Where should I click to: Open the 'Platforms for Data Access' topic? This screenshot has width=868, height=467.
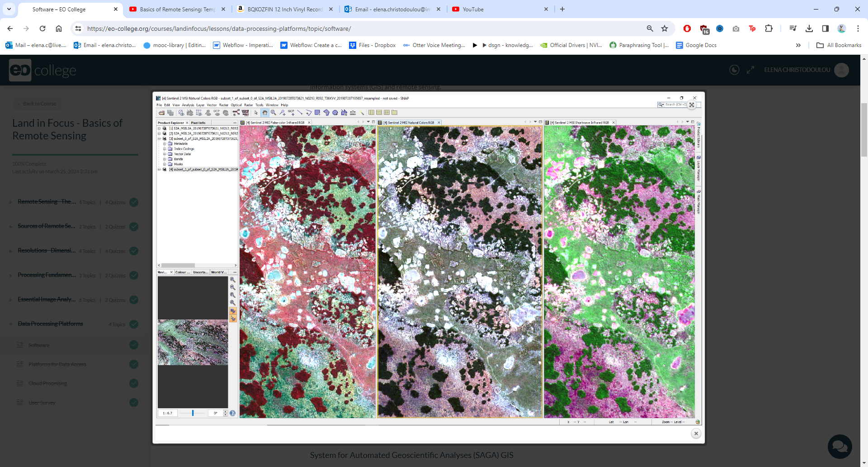57,364
